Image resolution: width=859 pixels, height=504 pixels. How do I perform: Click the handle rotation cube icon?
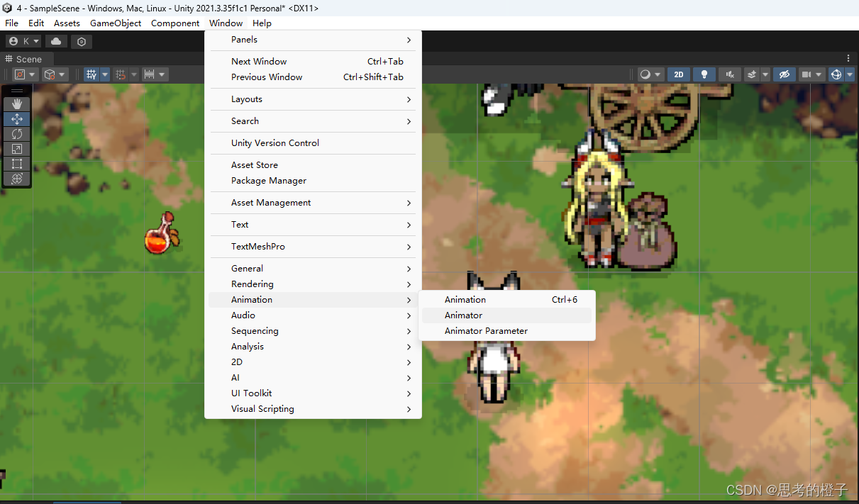point(50,74)
